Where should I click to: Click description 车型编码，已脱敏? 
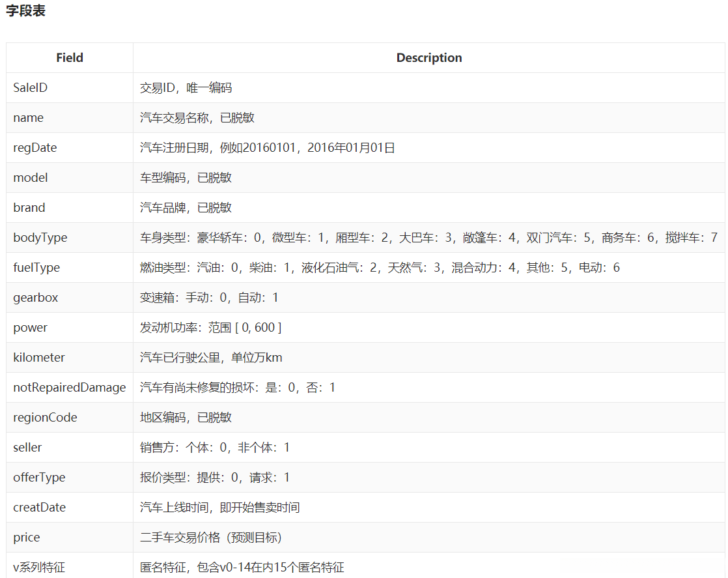(x=186, y=177)
